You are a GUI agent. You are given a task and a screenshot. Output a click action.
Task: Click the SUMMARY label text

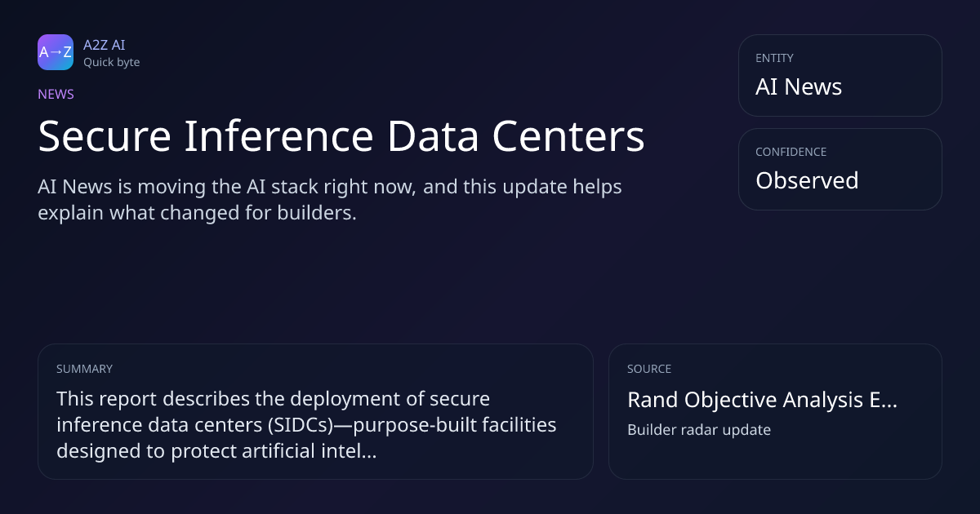84,369
